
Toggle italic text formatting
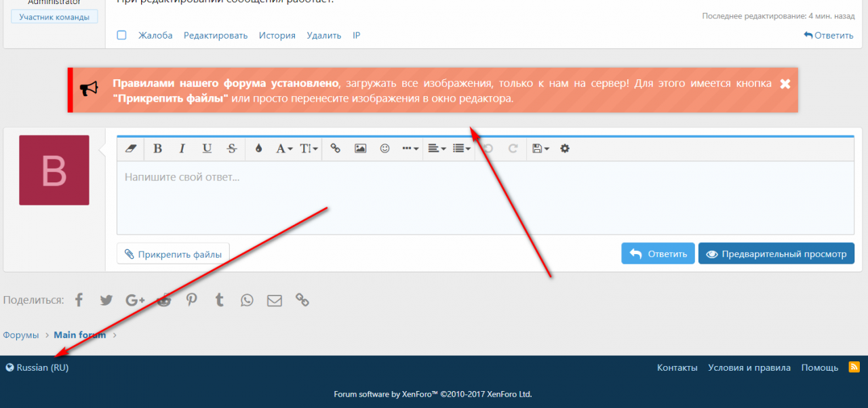(182, 148)
